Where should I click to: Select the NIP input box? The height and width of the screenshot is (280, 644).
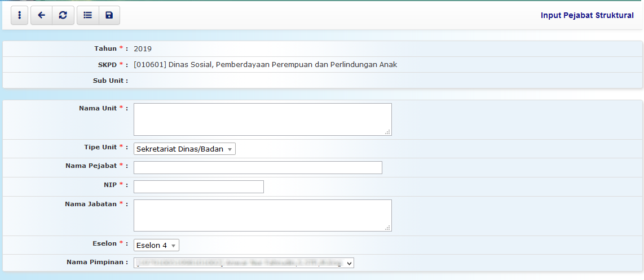pyautogui.click(x=199, y=186)
